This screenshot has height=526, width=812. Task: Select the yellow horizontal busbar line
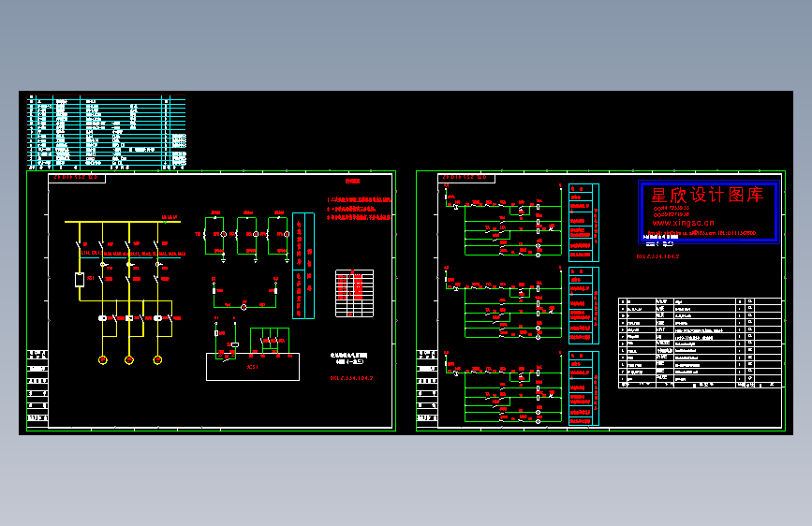pyautogui.click(x=123, y=222)
